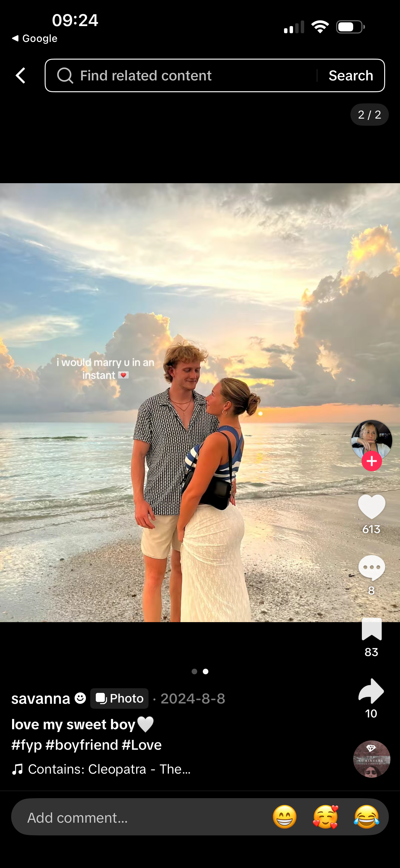Tap the back arrow icon
Image resolution: width=400 pixels, height=868 pixels.
pos(21,75)
